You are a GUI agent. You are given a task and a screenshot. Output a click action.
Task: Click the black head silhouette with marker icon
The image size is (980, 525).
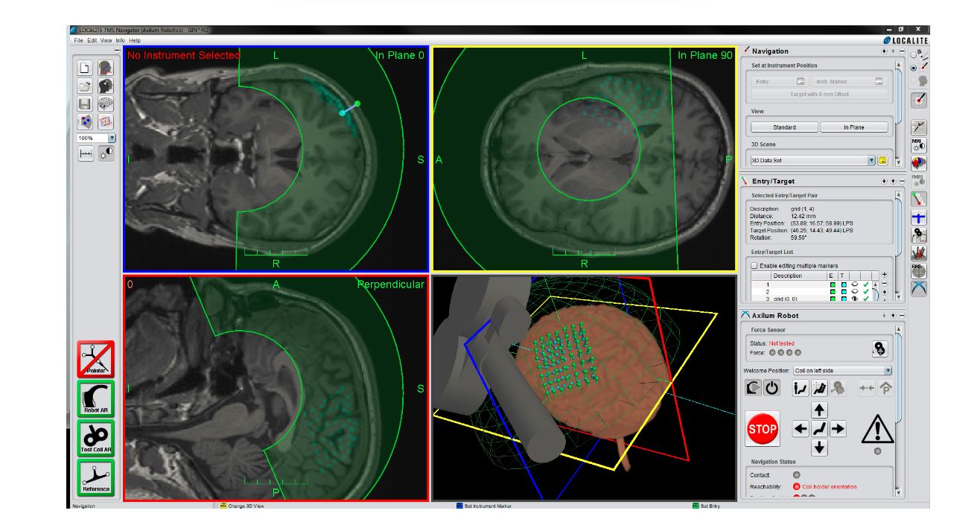[106, 86]
